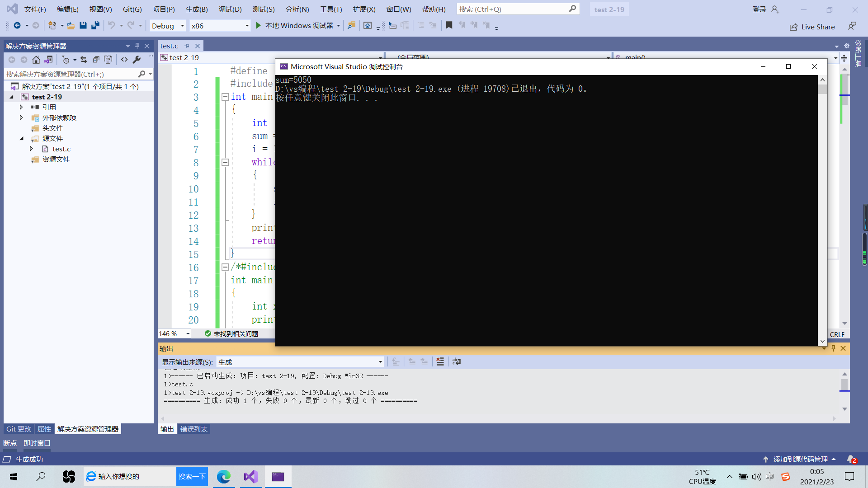868x488 pixels.
Task: Click 添加到源代码管理 in status bar
Action: pyautogui.click(x=800, y=459)
